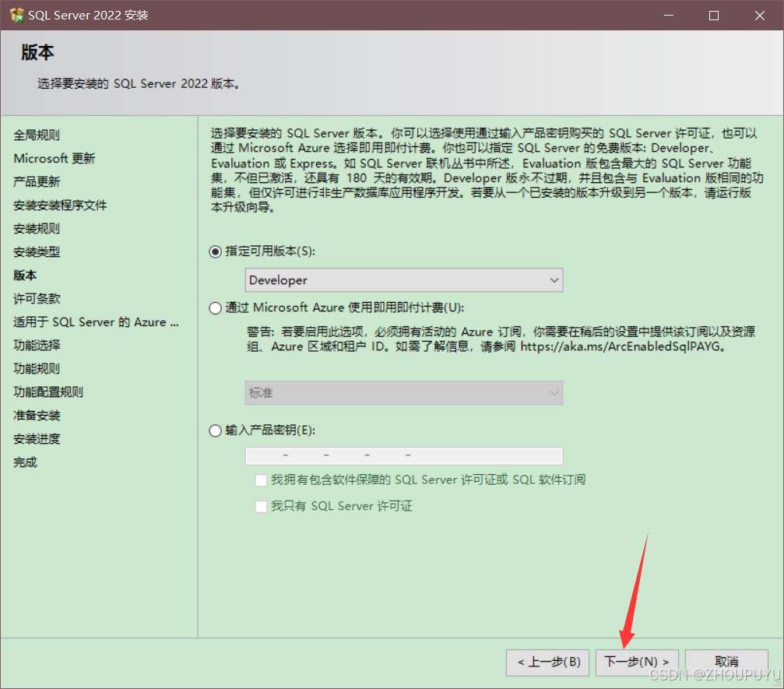Close the SQL Server 2022 setup window

point(759,15)
